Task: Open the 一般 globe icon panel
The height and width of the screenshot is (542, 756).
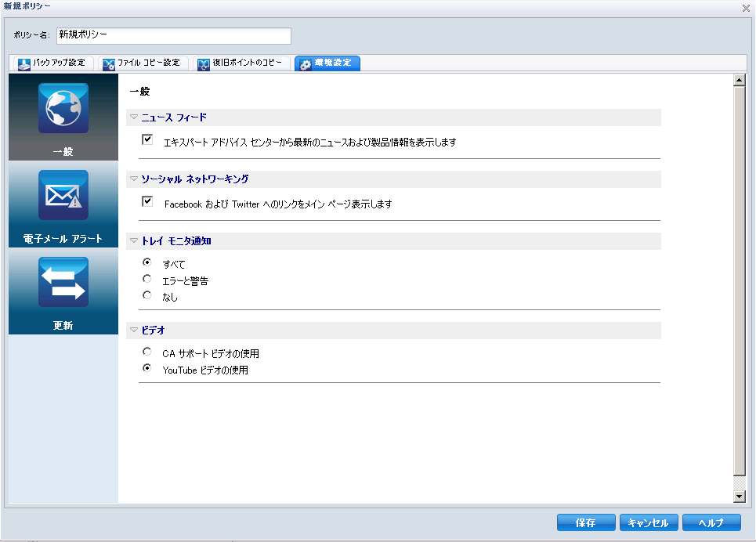Action: pyautogui.click(x=63, y=108)
